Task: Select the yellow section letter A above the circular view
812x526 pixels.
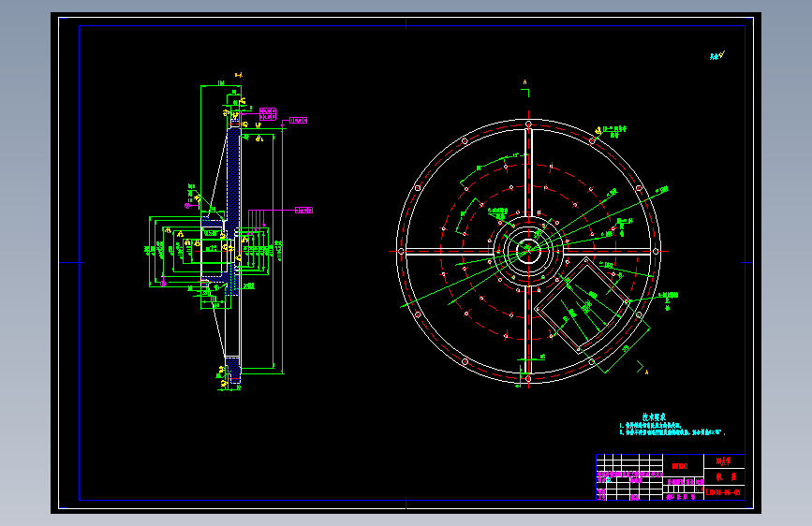Action: 524,81
